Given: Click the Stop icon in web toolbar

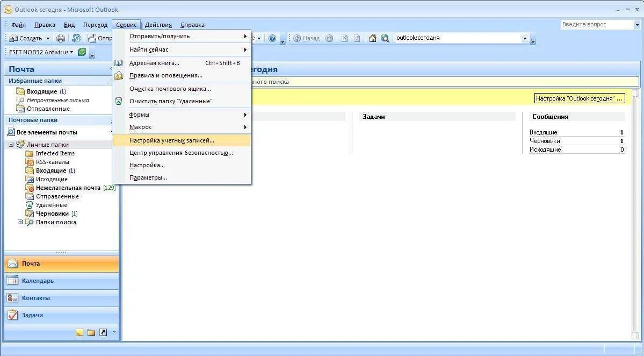Looking at the screenshot, I should (345, 38).
